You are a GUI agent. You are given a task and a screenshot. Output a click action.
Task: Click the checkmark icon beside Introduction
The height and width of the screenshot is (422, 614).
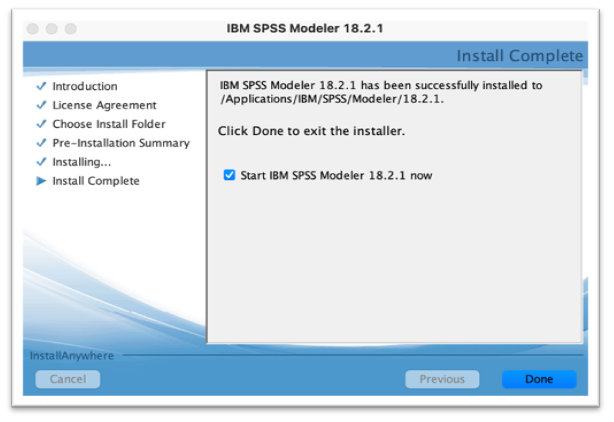(41, 87)
